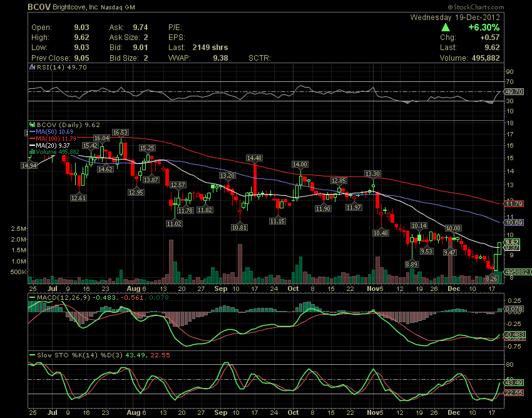Click the red 11.79 axis tag
The width and height of the screenshot is (532, 418).
pyautogui.click(x=514, y=203)
